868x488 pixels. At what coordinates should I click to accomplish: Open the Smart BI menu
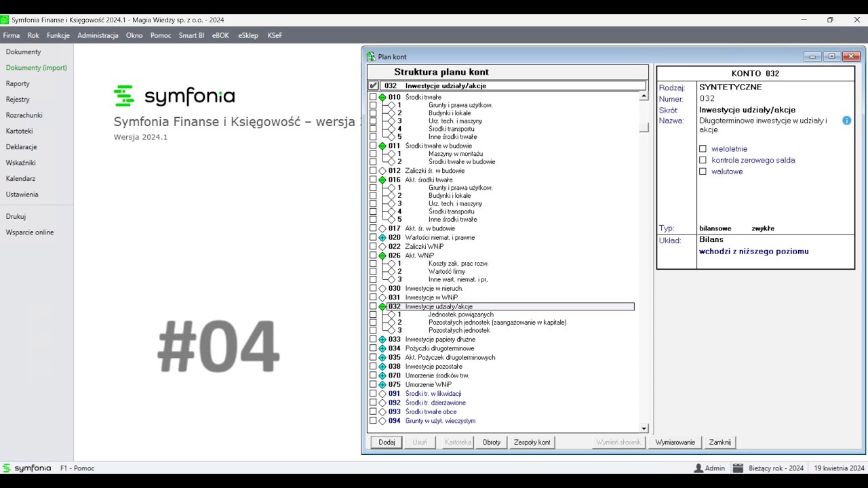(191, 35)
